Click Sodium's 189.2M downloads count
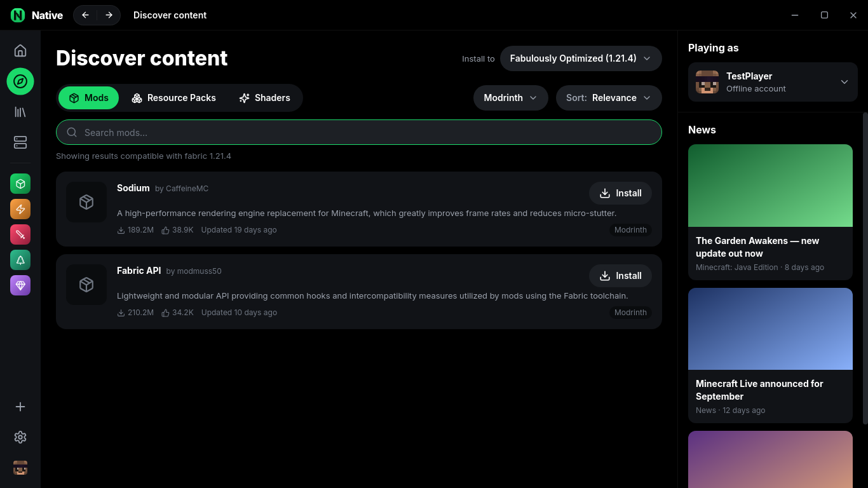Image resolution: width=868 pixels, height=488 pixels. click(x=135, y=230)
